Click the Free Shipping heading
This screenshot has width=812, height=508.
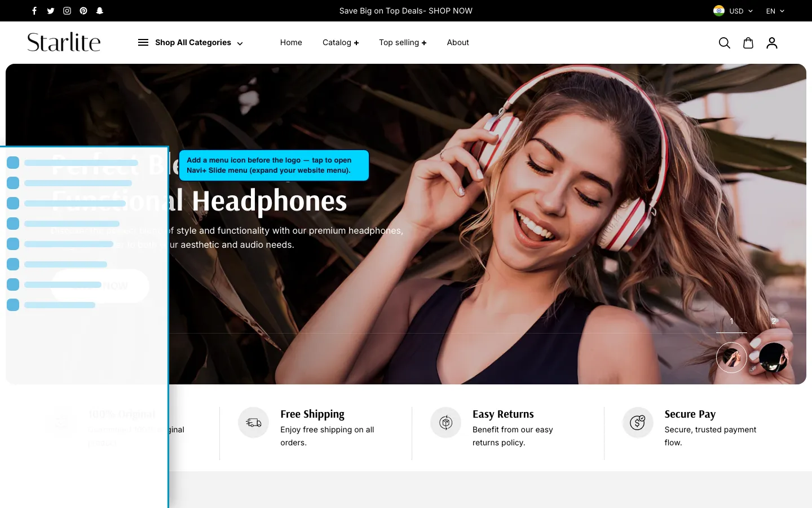pyautogui.click(x=312, y=414)
